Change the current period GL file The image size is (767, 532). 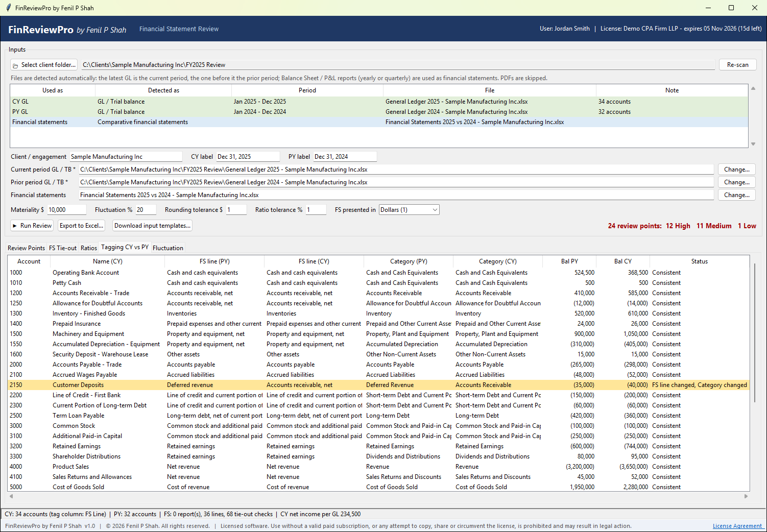(736, 170)
